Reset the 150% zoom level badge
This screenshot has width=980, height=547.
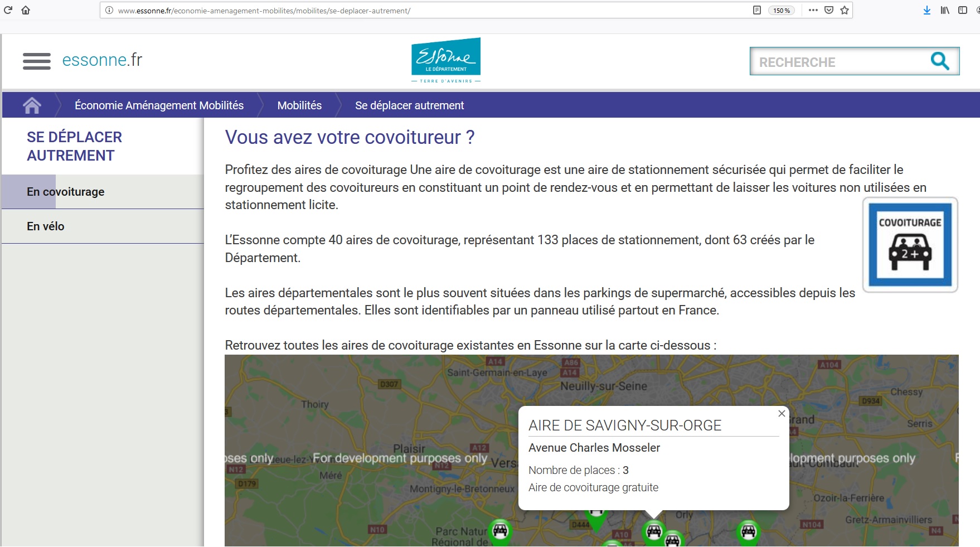(x=782, y=11)
